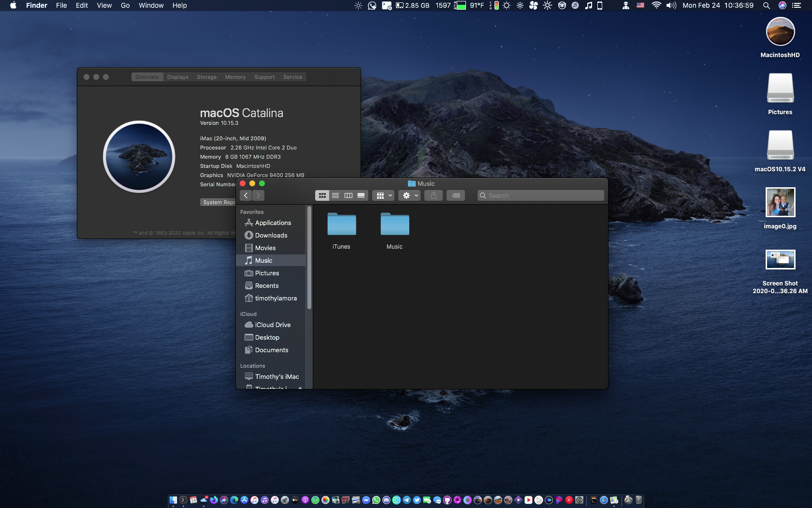Open the Apple menu
Viewport: 812px width, 508px height.
coord(13,5)
